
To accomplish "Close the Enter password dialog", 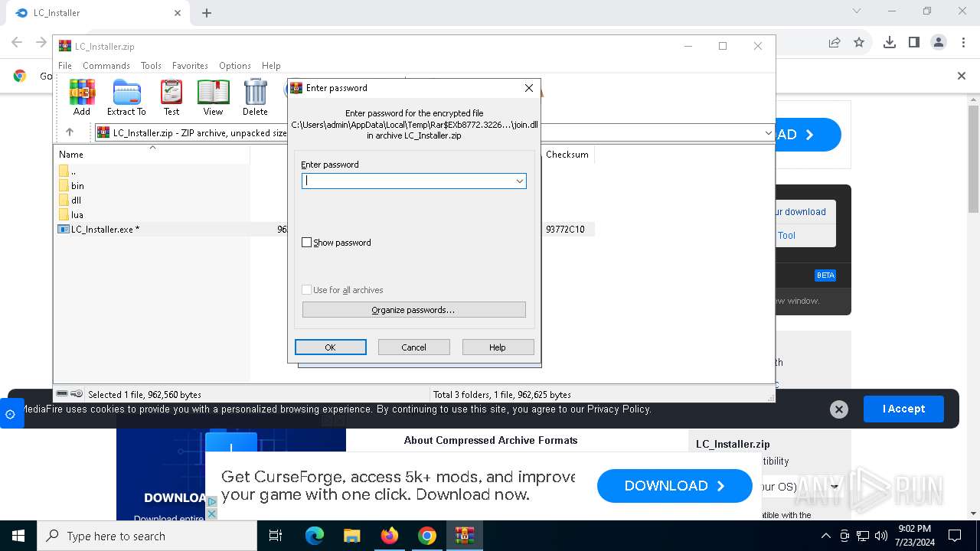I will 528,88.
